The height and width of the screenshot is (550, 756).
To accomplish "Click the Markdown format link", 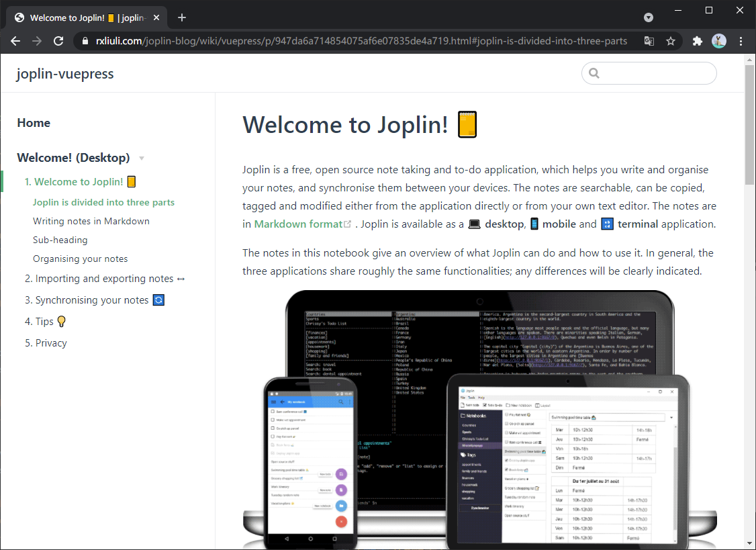I will click(x=298, y=224).
